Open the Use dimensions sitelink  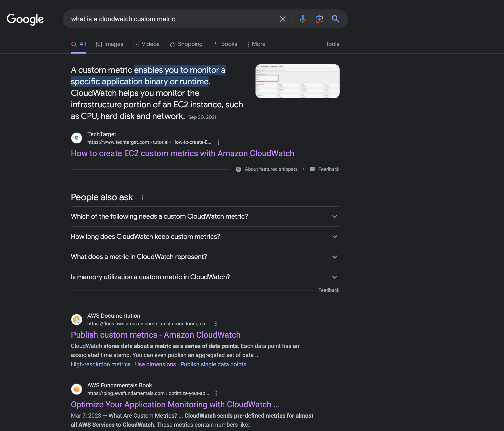155,364
